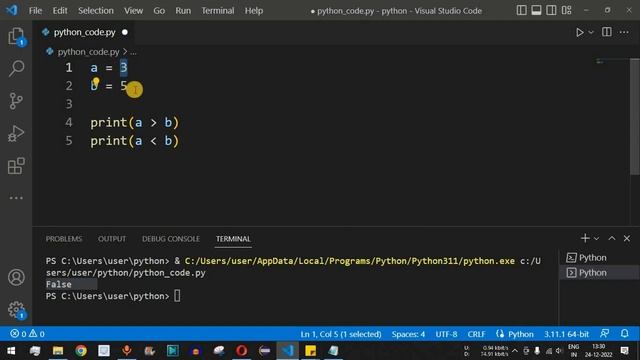Open the Help menu
Viewport: 640px width, 360px height.
click(x=254, y=11)
